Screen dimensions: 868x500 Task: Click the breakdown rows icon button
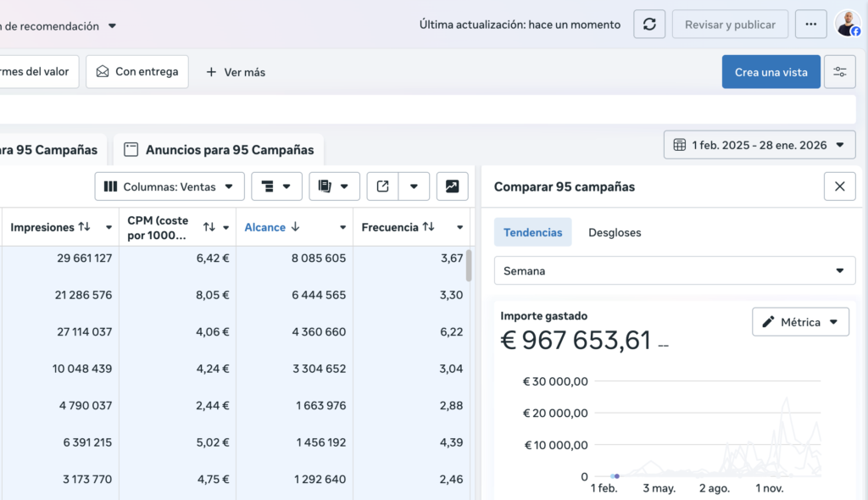(x=276, y=186)
